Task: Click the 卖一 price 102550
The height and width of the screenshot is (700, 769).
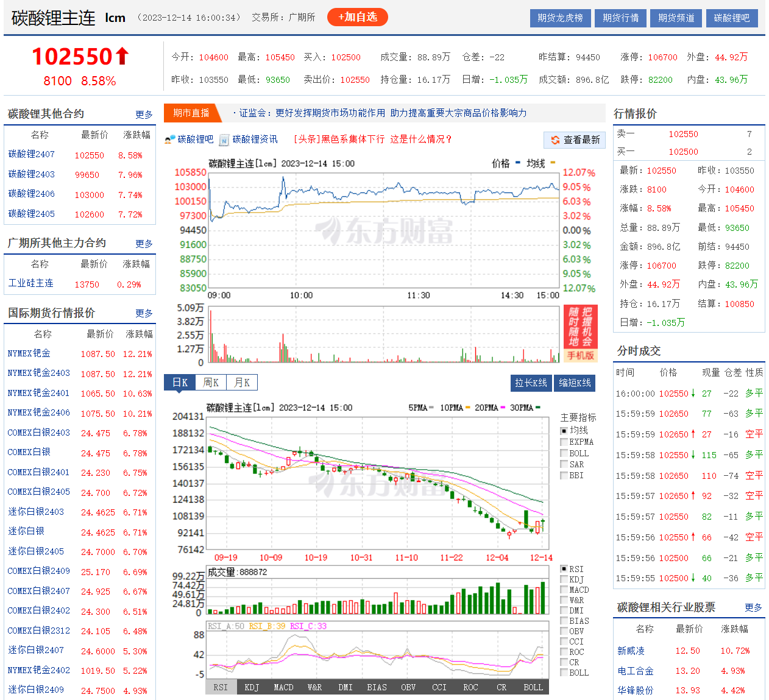Action: click(684, 134)
